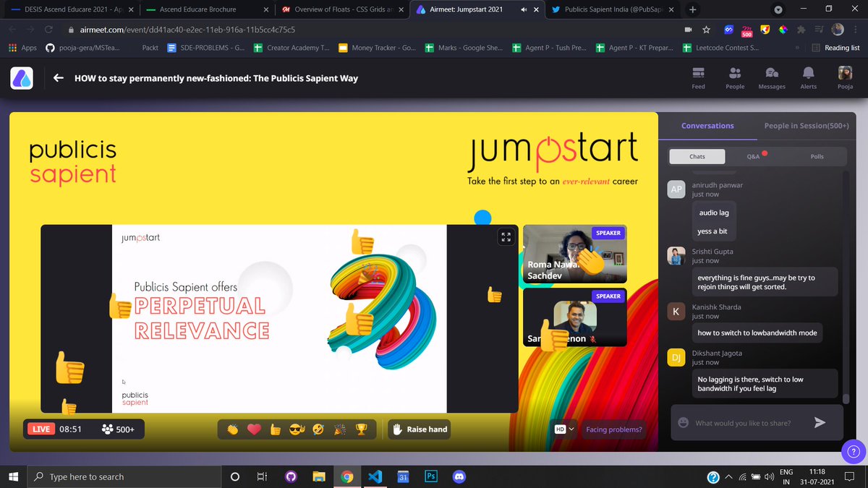Open the Chrome tab search dropdown

tap(778, 10)
